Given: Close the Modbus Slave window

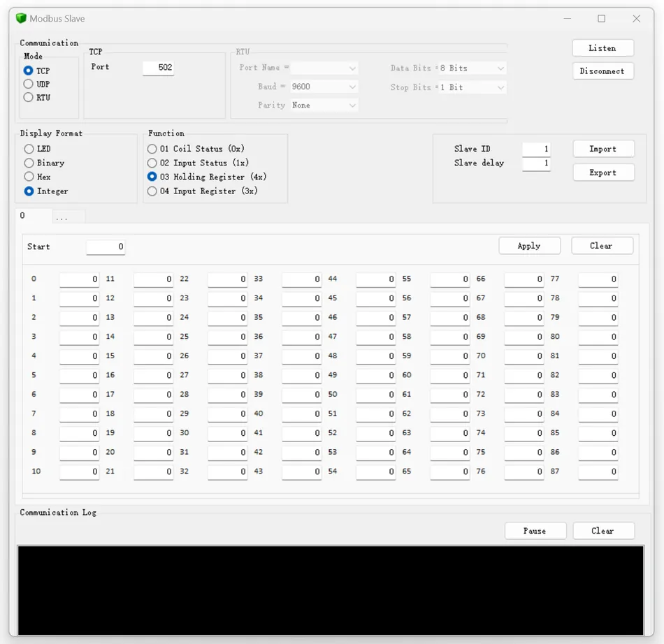Looking at the screenshot, I should tap(637, 19).
